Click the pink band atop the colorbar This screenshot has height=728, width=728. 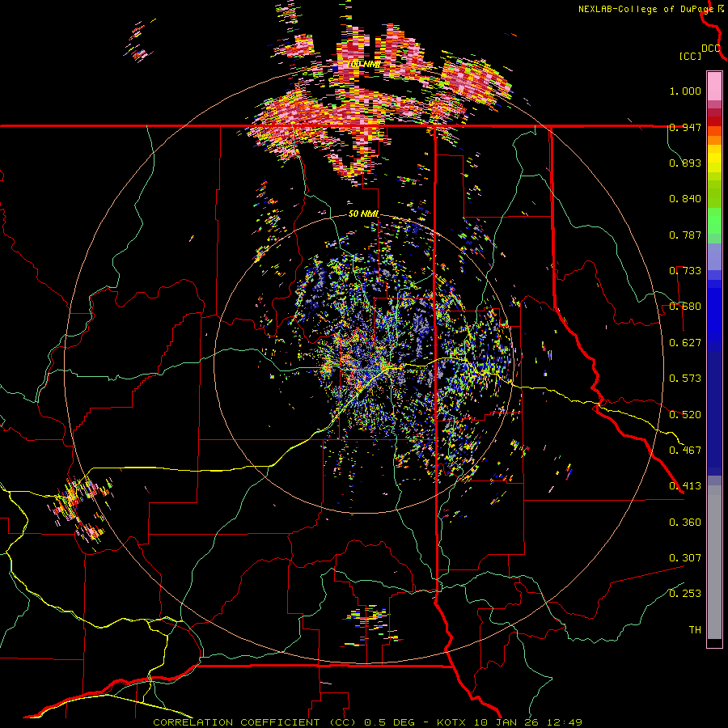point(714,86)
